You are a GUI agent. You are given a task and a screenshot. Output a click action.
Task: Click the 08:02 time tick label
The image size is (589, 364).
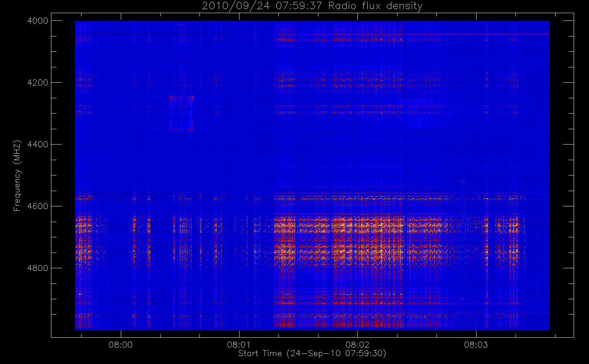(x=357, y=344)
